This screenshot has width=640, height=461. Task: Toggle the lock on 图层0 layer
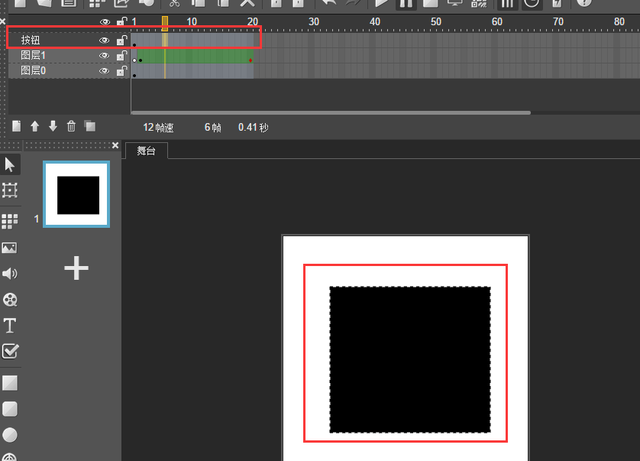(121, 71)
